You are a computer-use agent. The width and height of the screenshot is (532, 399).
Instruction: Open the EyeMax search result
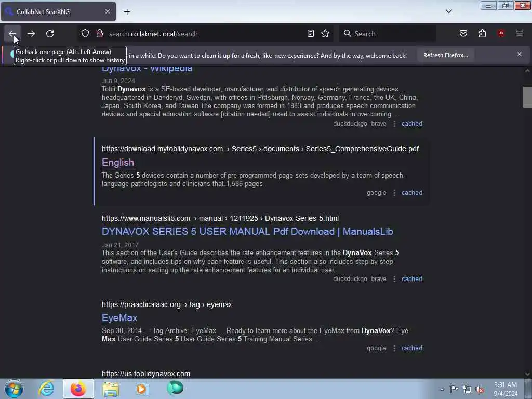click(x=119, y=318)
